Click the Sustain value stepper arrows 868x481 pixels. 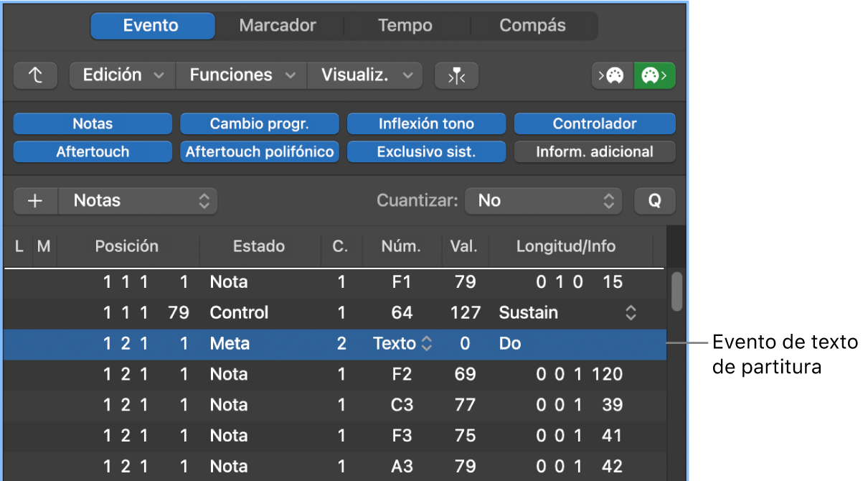point(630,312)
